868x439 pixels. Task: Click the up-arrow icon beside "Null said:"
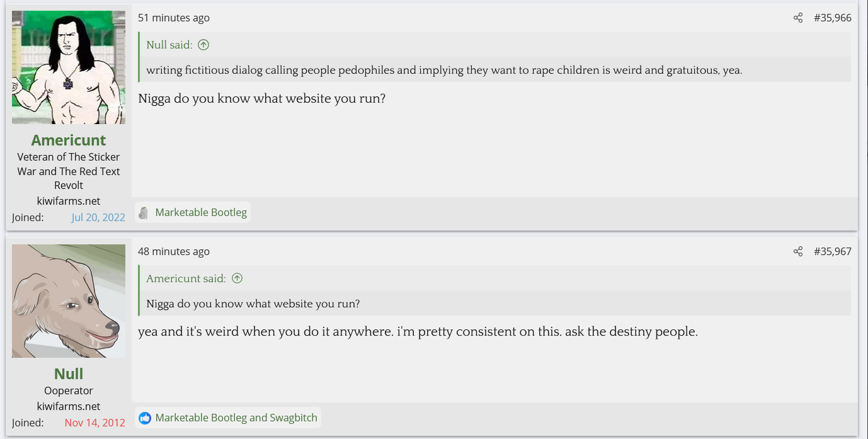[203, 45]
